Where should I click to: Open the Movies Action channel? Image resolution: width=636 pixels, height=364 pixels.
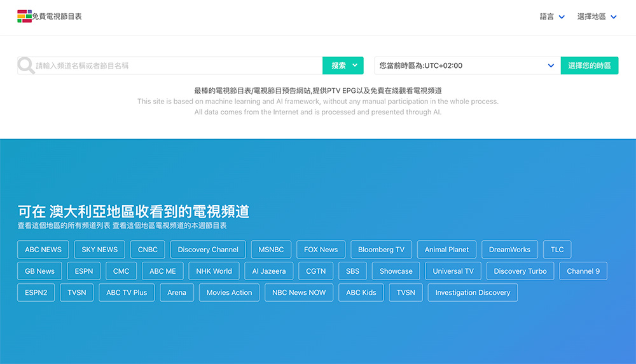pyautogui.click(x=229, y=292)
